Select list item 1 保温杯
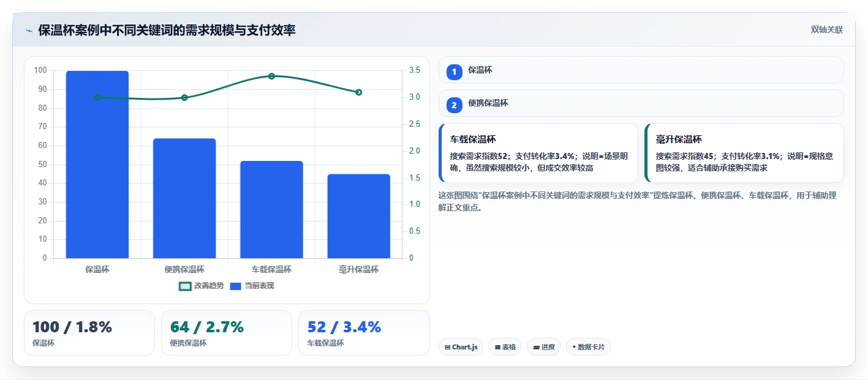The image size is (868, 380). coord(641,70)
